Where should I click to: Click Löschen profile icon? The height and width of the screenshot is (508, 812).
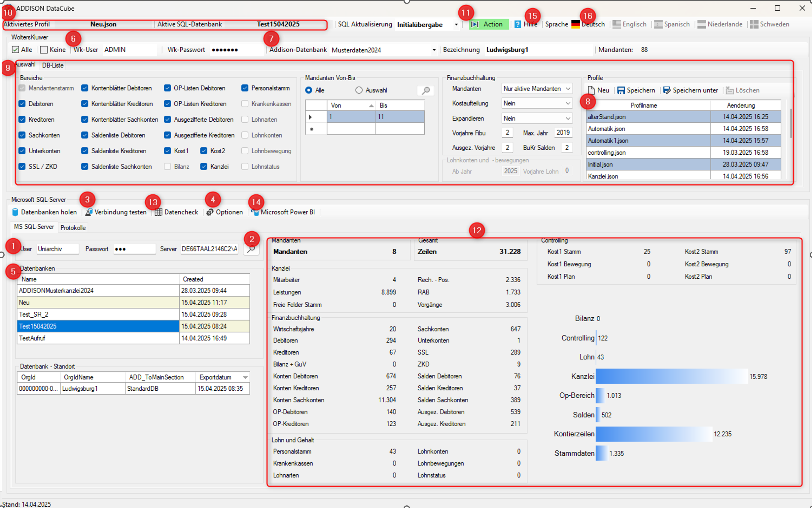(x=729, y=90)
